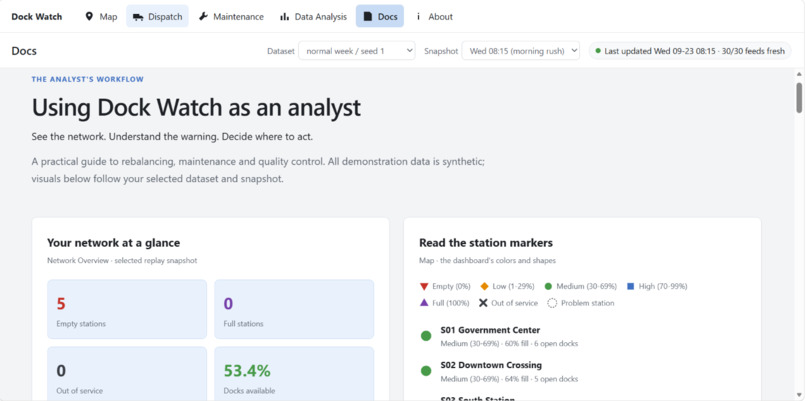The height and width of the screenshot is (401, 806).
Task: Click the S01 Government Center green marker
Action: (x=426, y=336)
